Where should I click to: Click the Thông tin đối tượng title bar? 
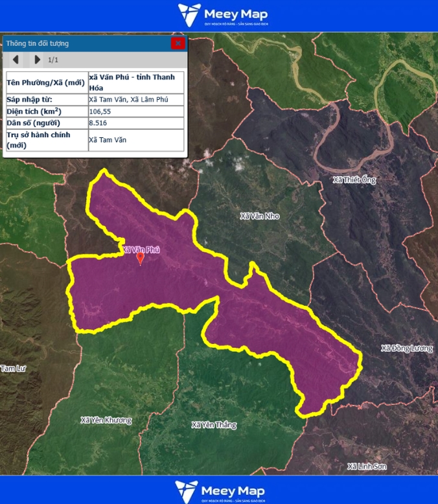click(x=84, y=43)
